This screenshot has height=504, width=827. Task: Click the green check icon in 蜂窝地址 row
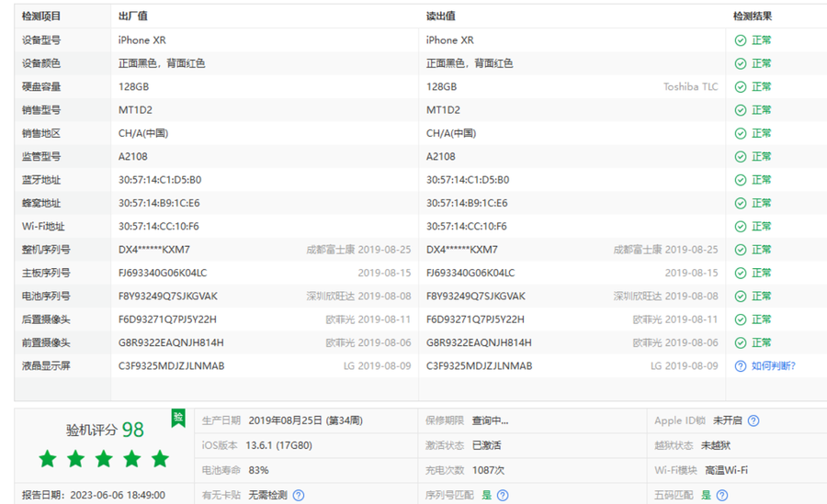[741, 204]
